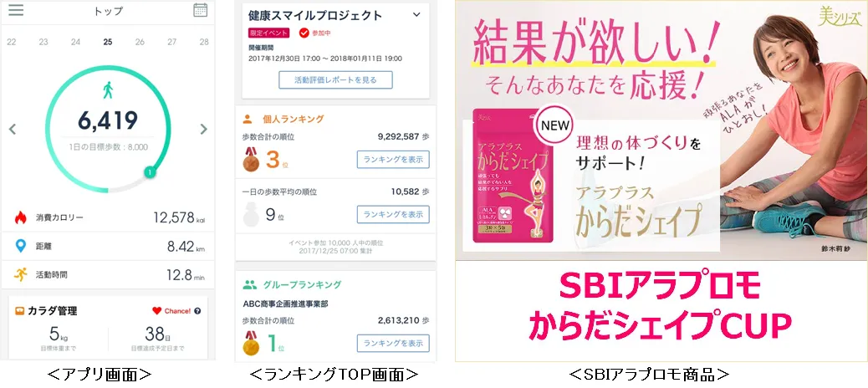Tap the green walking person icon
Viewport: 868px width, 388px height.
(x=108, y=89)
